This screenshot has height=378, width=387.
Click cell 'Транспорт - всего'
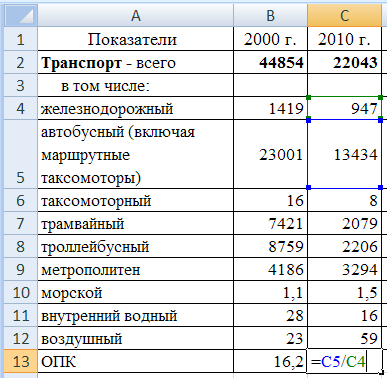click(x=135, y=62)
